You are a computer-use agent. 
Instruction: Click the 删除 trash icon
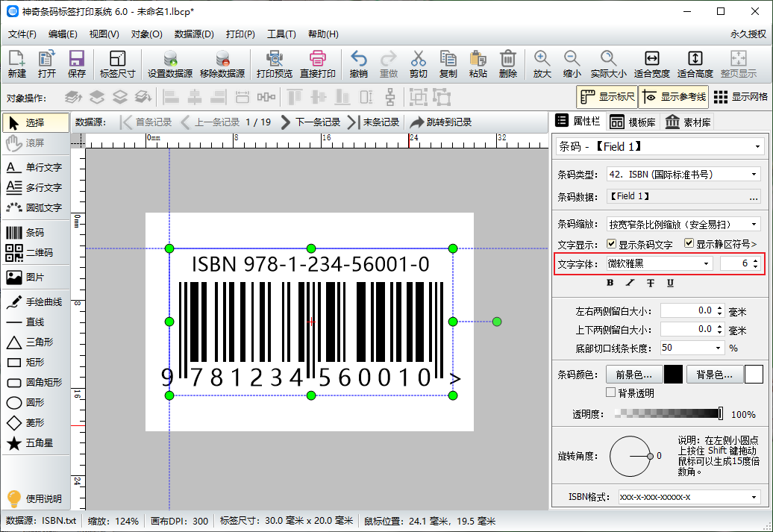point(508,64)
